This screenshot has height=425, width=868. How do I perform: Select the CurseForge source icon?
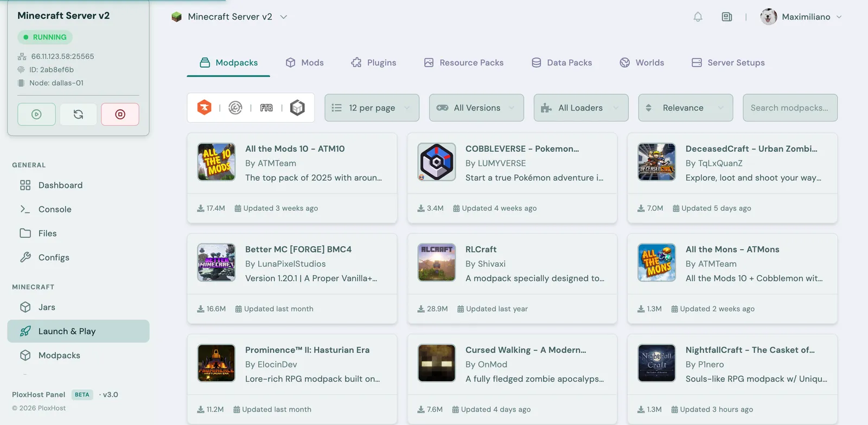[205, 108]
